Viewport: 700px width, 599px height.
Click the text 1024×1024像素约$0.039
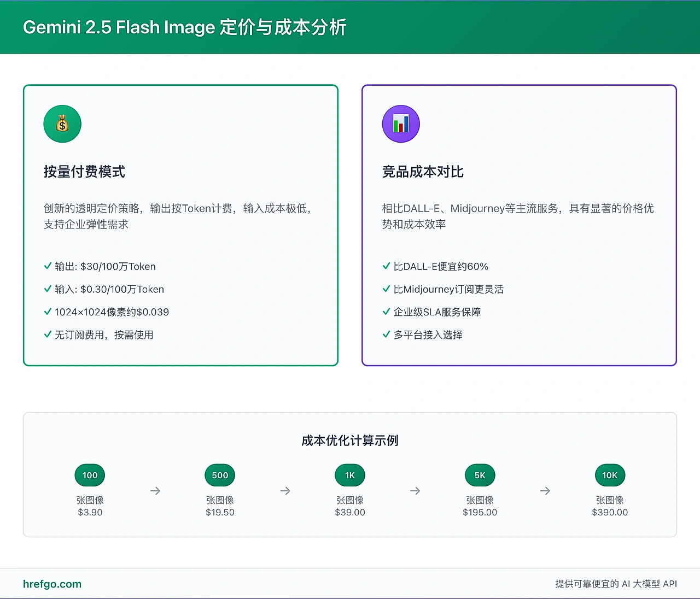click(x=112, y=312)
